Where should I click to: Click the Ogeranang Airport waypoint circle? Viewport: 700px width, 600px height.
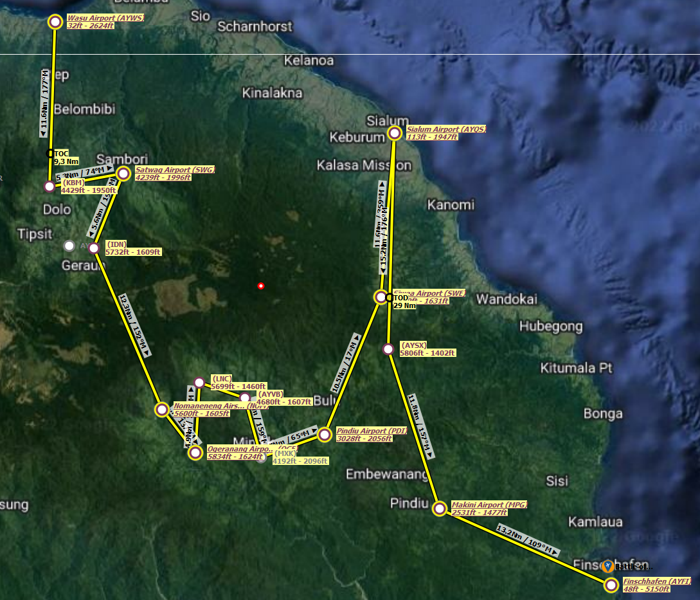(195, 453)
